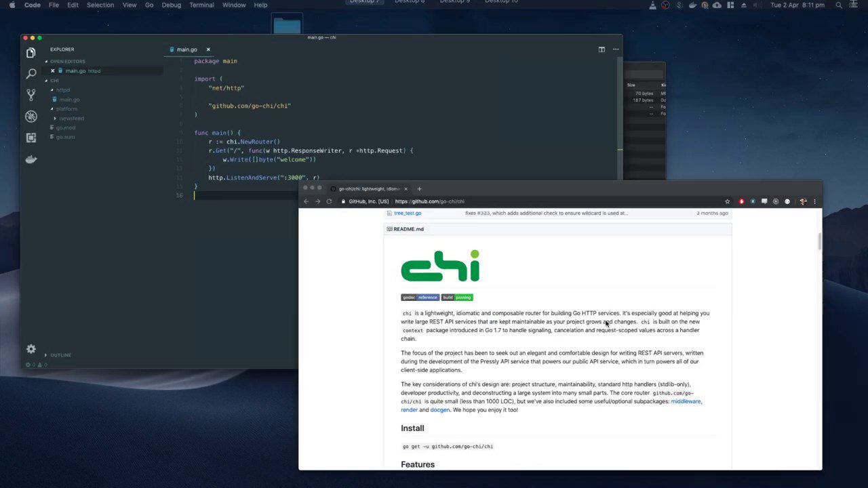
Task: Open Chrome profile avatar
Action: (x=803, y=201)
